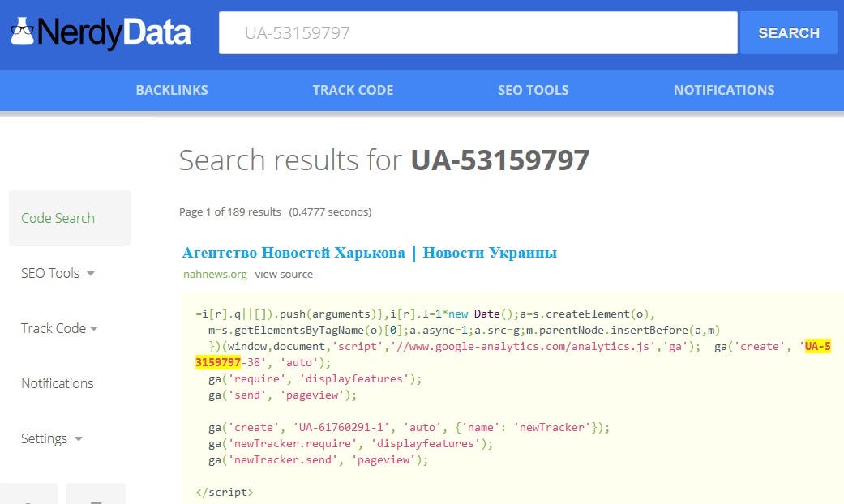Expand the Settings sidebar dropdown
Image resolution: width=844 pixels, height=504 pixels.
click(52, 438)
